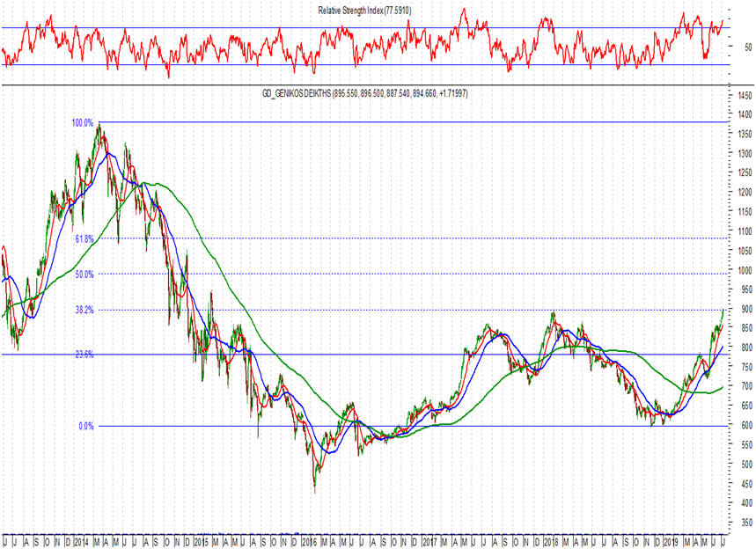Click the 2015 year label on time axis
756x549 pixels.
tap(201, 543)
